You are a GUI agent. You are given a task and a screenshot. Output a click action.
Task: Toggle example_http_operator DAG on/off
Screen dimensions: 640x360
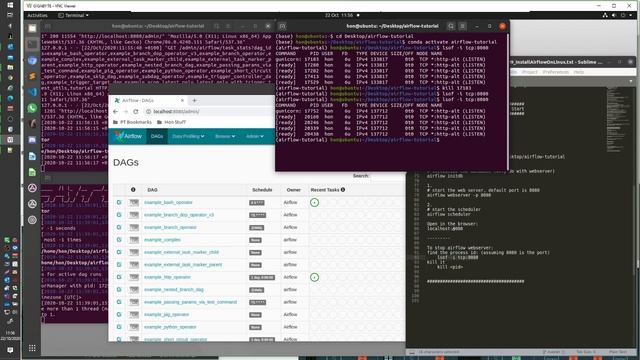tap(134, 277)
